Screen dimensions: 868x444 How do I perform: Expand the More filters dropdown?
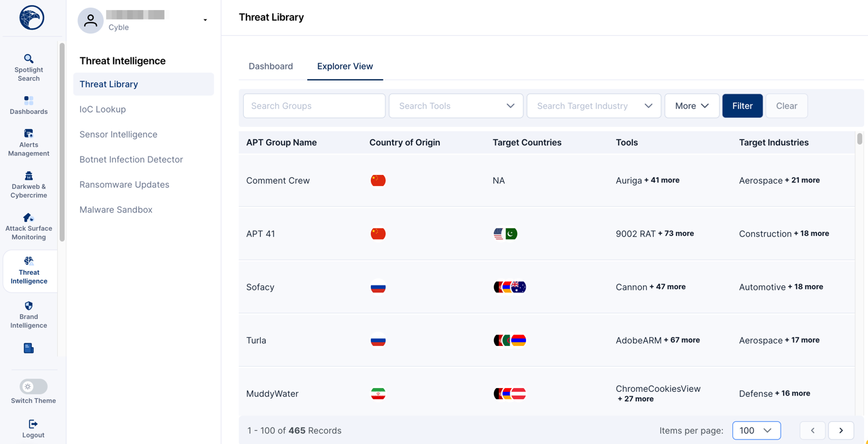(692, 106)
